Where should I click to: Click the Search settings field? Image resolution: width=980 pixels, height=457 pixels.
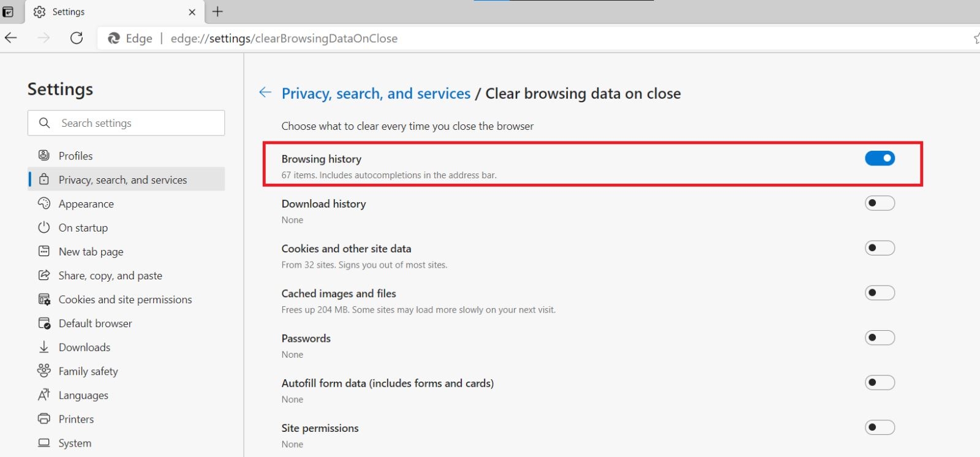click(126, 123)
